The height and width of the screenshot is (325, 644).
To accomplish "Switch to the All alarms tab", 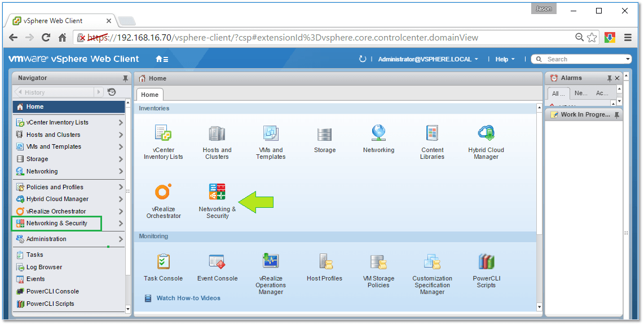I will pos(558,94).
